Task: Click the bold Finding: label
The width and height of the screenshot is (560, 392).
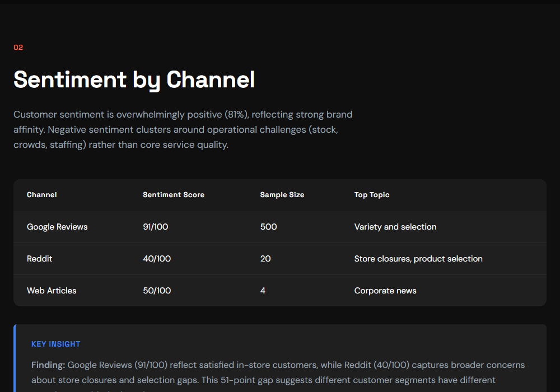Action: 48,365
